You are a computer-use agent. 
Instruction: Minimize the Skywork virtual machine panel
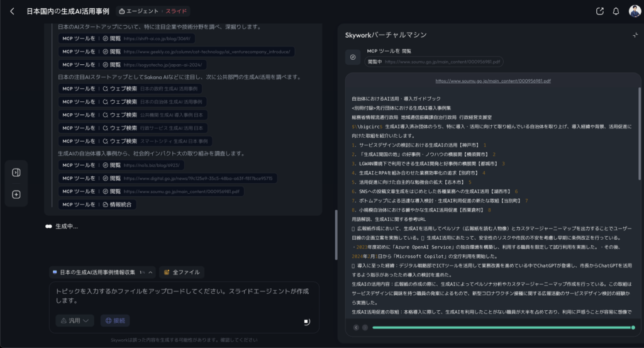coord(635,35)
